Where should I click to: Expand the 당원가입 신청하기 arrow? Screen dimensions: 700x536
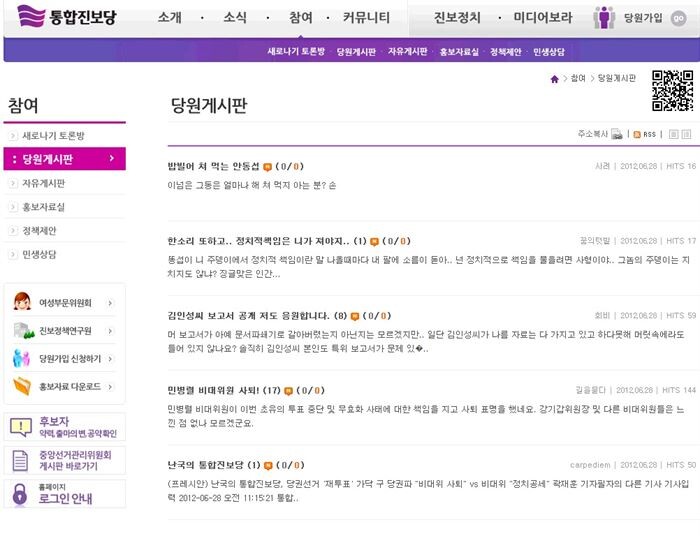(x=110, y=358)
